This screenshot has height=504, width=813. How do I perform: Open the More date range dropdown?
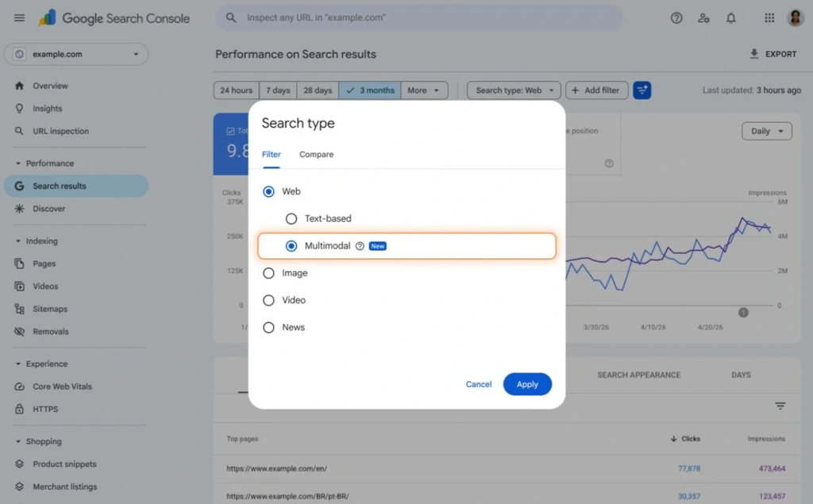424,90
